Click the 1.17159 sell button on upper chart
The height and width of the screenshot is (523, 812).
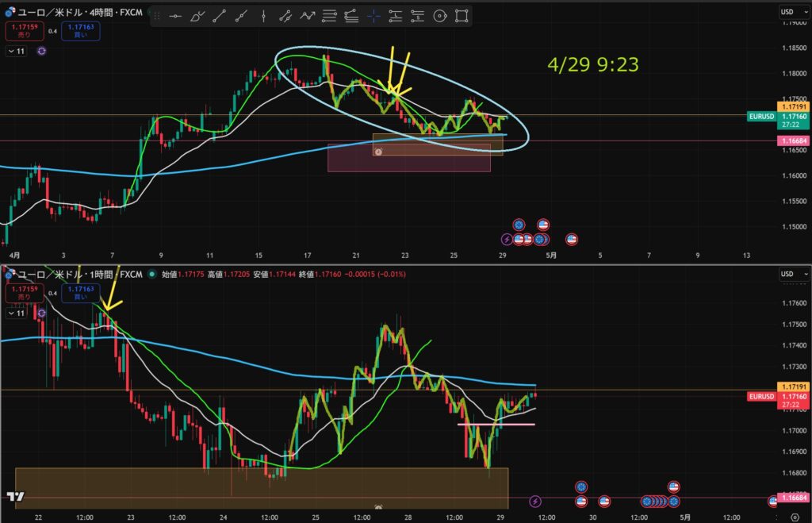click(25, 31)
